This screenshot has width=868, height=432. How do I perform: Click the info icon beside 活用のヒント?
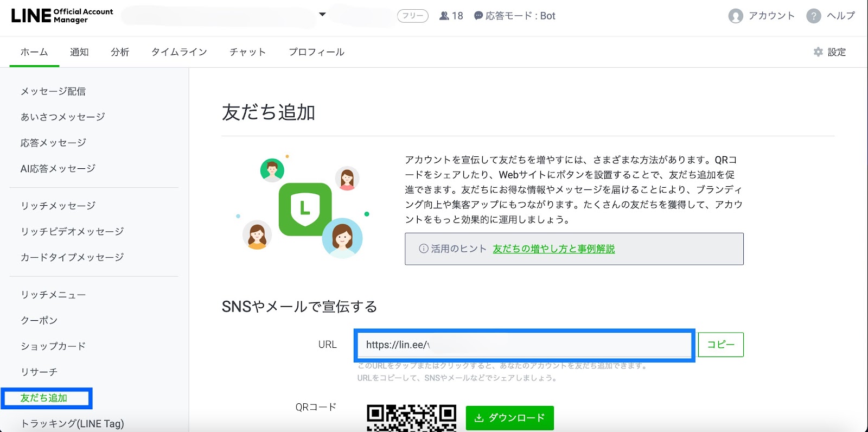[x=424, y=249]
